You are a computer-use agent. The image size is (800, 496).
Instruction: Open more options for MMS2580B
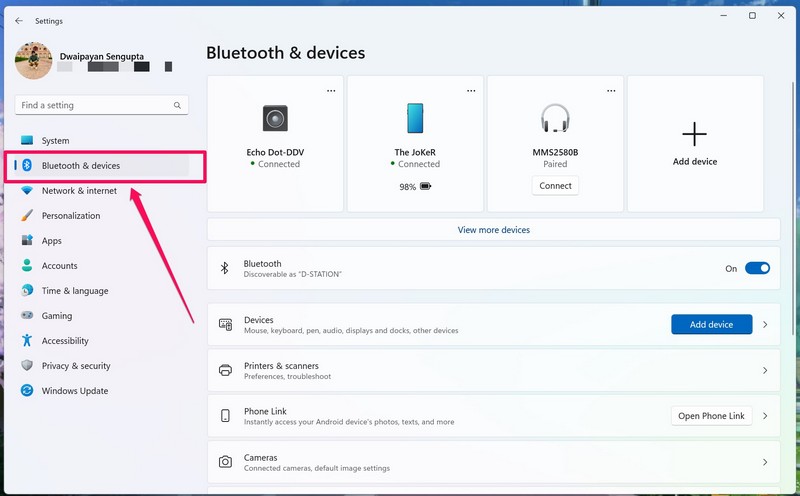click(x=611, y=91)
